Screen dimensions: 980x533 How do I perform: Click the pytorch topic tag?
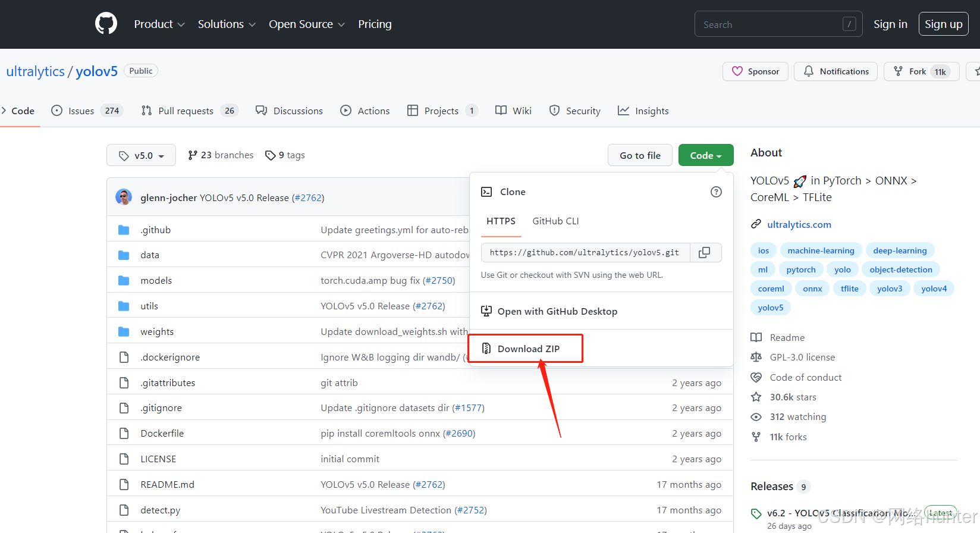point(801,269)
